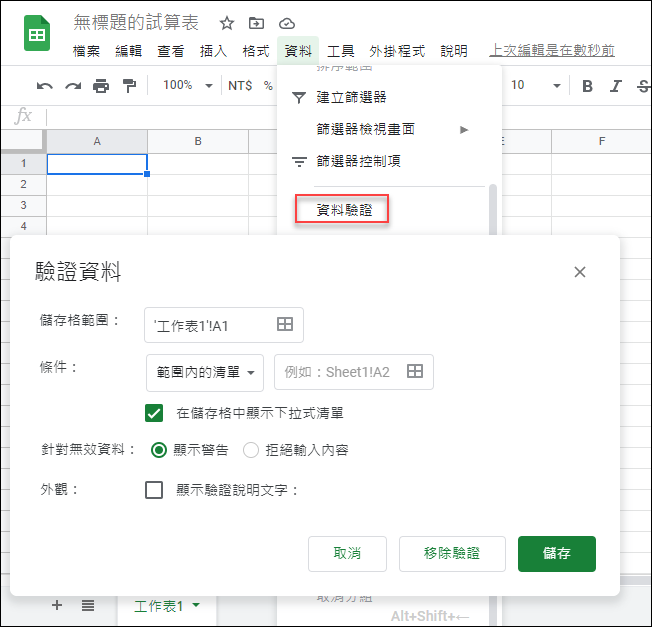This screenshot has height=627, width=652.
Task: Click the print icon
Action: click(x=101, y=86)
